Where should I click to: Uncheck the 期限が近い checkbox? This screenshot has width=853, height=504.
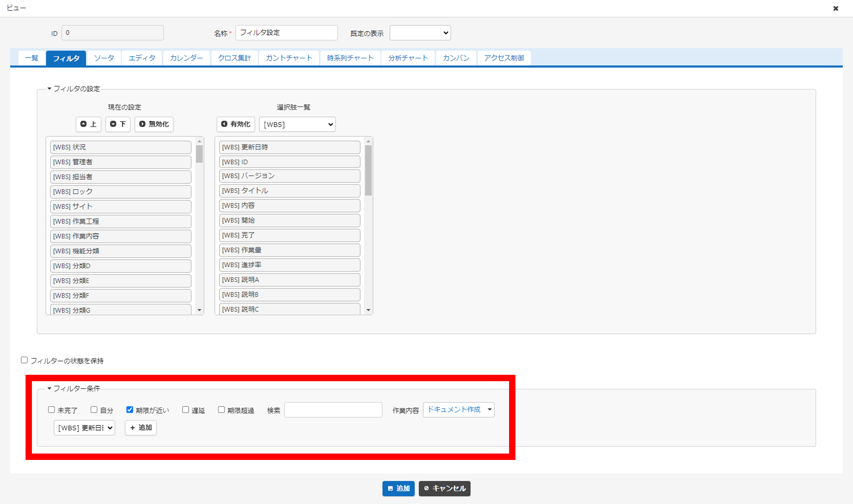[130, 409]
